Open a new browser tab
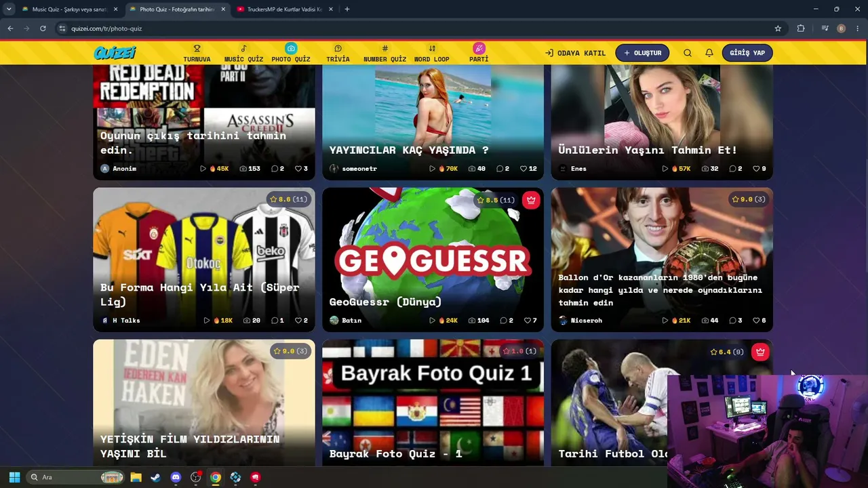The image size is (868, 488). pos(347,9)
